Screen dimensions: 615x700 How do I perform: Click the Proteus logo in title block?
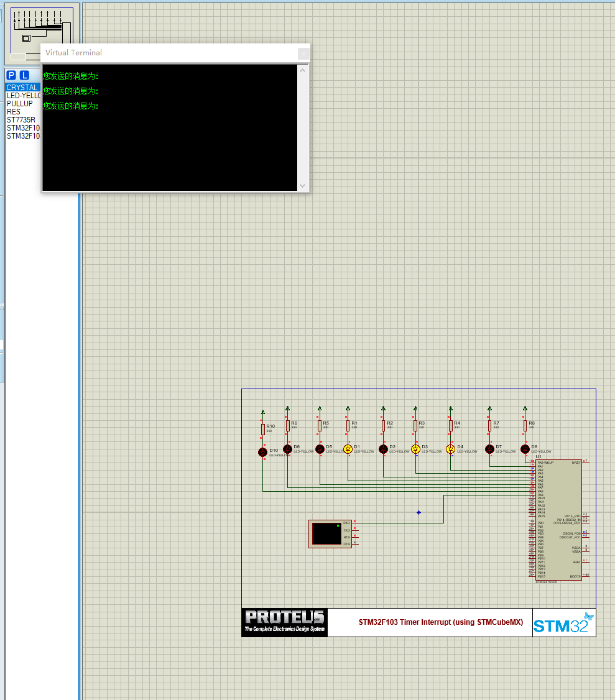(x=285, y=622)
